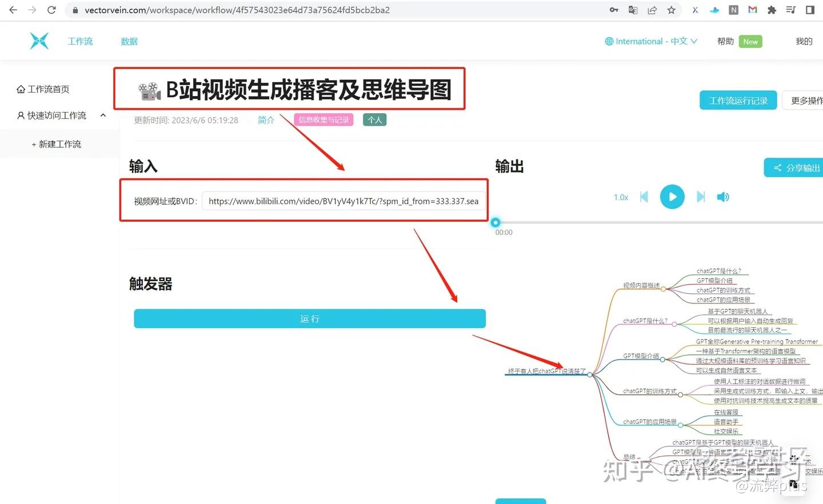Click the 在线客服 mind map leaf

click(726, 413)
